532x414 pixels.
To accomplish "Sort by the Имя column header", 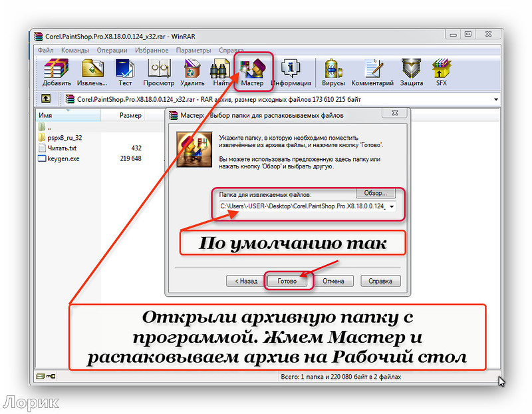I will (68, 115).
